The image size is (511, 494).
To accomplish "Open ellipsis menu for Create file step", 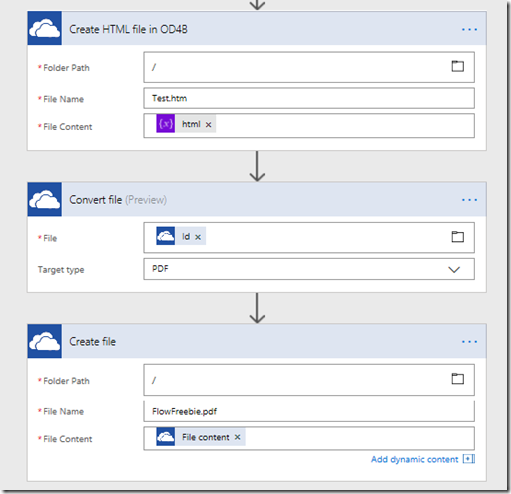I will point(469,342).
